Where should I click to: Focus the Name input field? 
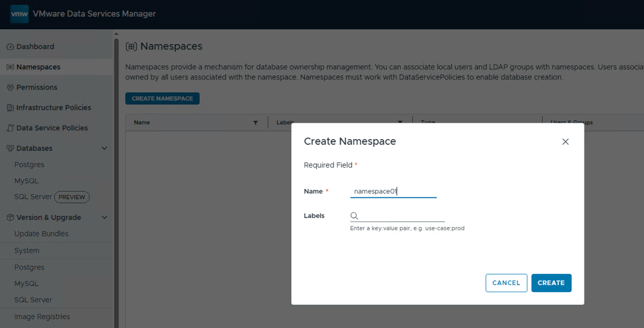point(393,191)
